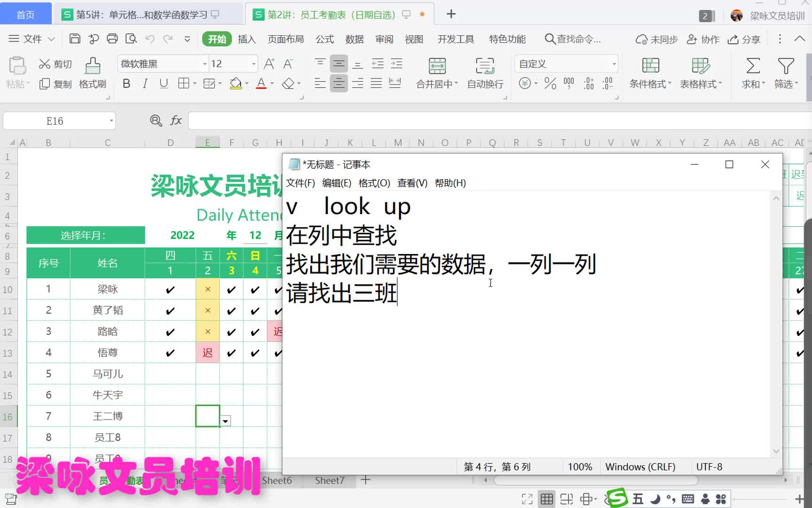This screenshot has height=508, width=812.
Task: Open Notepad's 格式 menu
Action: click(374, 183)
